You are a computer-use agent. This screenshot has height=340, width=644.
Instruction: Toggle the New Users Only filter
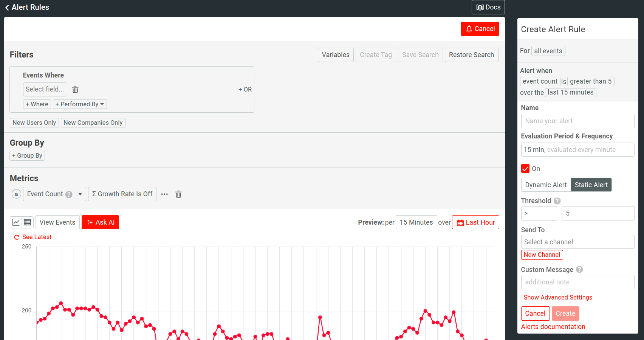pos(34,123)
